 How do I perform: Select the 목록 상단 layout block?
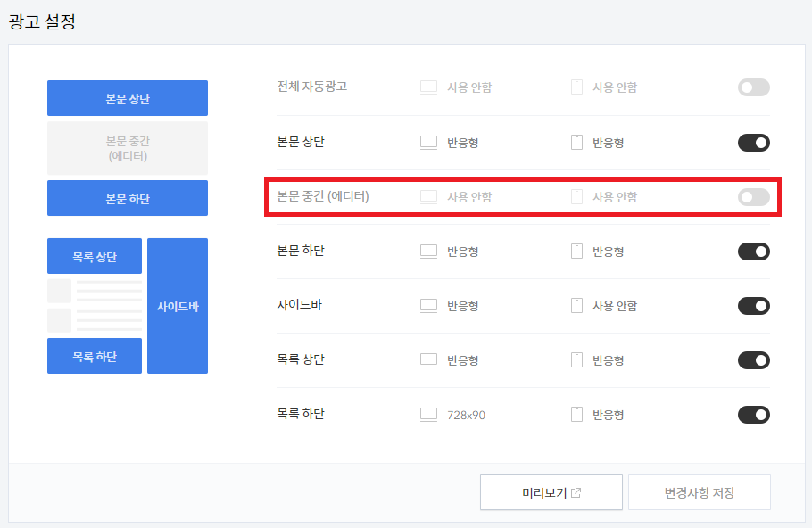[x=95, y=256]
